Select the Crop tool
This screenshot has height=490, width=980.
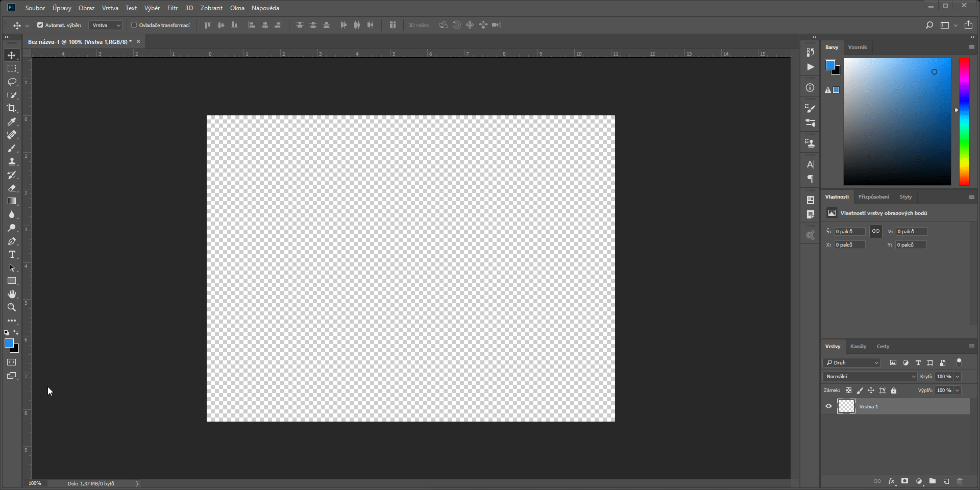pyautogui.click(x=11, y=108)
